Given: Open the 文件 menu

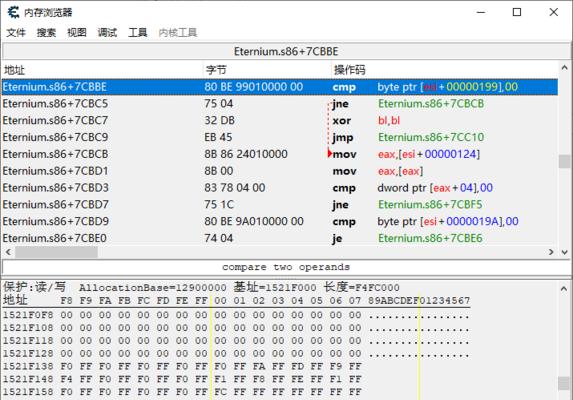Looking at the screenshot, I should coord(16,33).
